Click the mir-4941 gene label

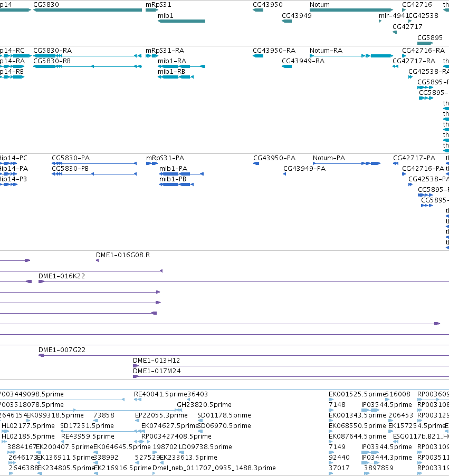tap(394, 15)
